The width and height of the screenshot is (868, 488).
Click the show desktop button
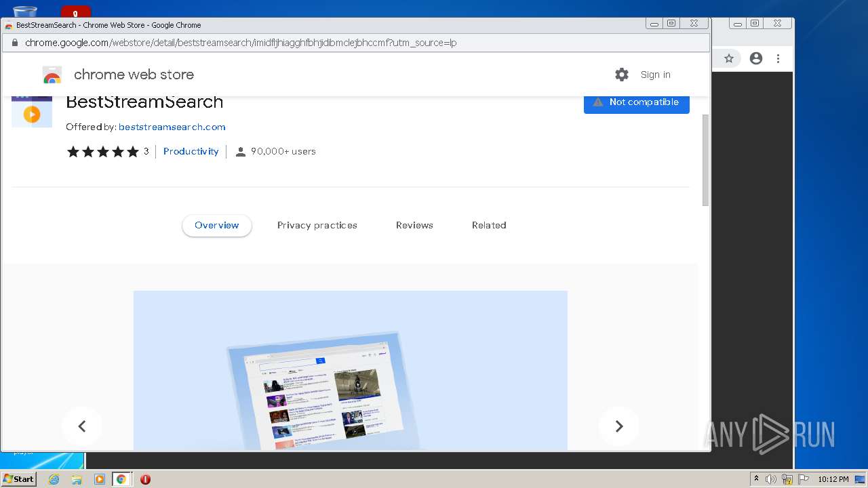[861, 479]
